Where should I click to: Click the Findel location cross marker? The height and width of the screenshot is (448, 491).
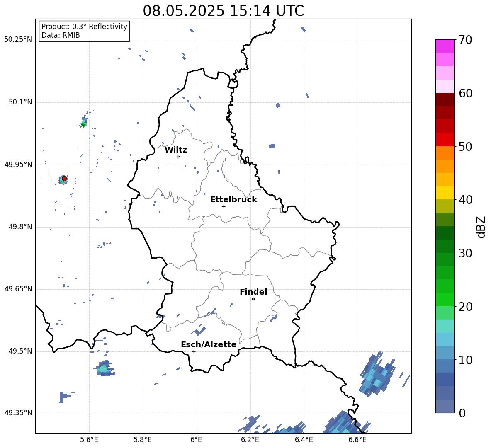click(x=253, y=299)
